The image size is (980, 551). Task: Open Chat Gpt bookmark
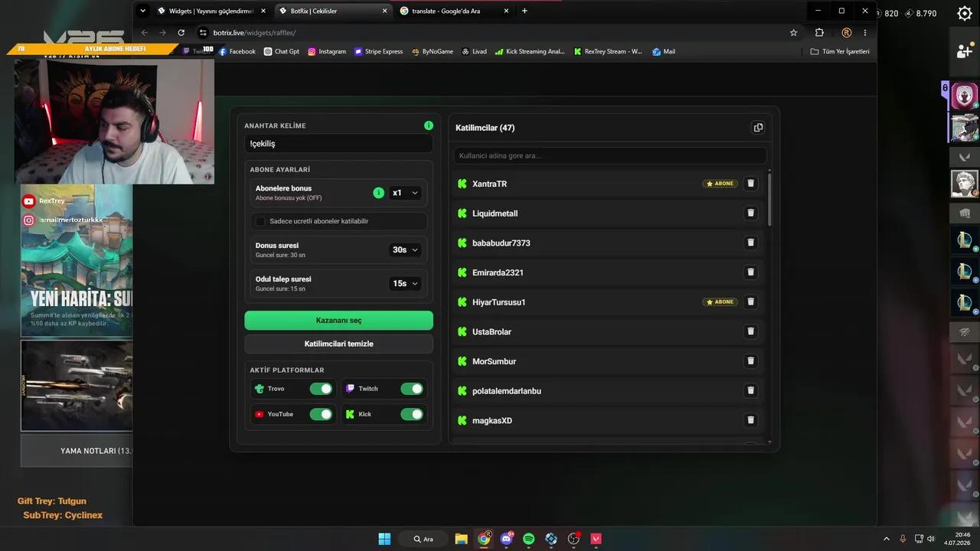click(x=282, y=51)
